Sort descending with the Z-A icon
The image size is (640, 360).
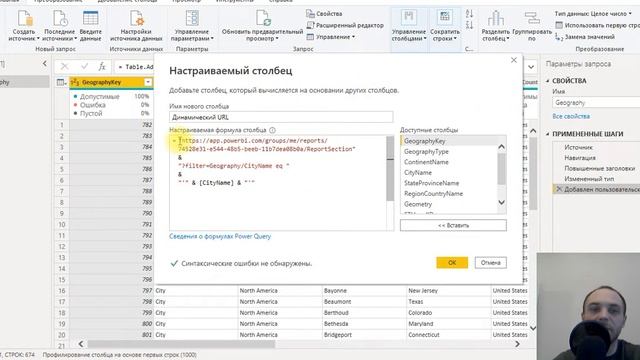tap(469, 26)
